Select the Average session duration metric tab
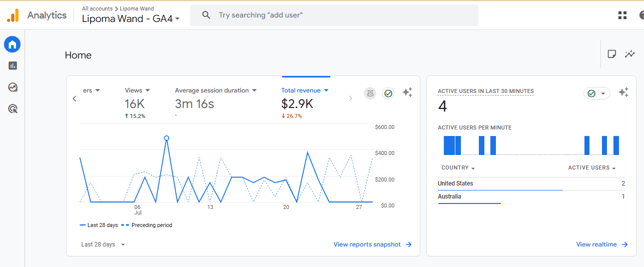Screen dimensions: 644x267 pos(215,90)
